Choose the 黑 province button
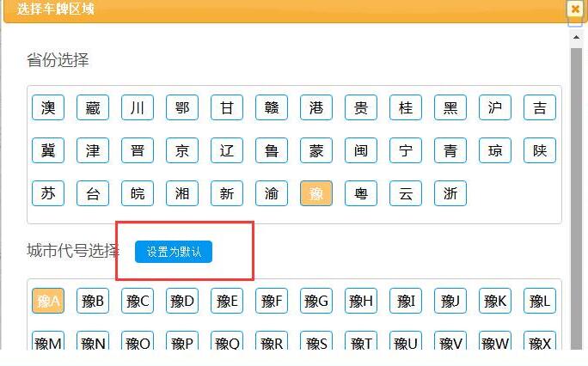The height and width of the screenshot is (366, 588). [450, 107]
